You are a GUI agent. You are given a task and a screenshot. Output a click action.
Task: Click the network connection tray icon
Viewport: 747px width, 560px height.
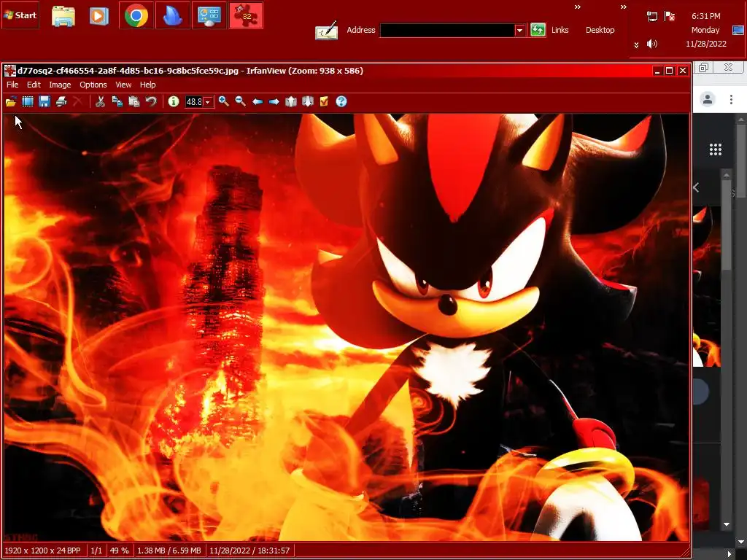tap(652, 17)
